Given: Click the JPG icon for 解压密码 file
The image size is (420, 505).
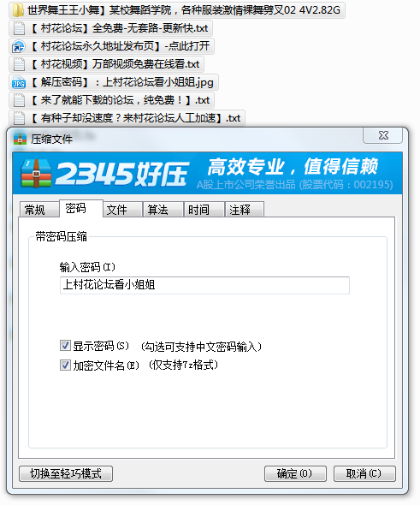Looking at the screenshot, I should [19, 82].
